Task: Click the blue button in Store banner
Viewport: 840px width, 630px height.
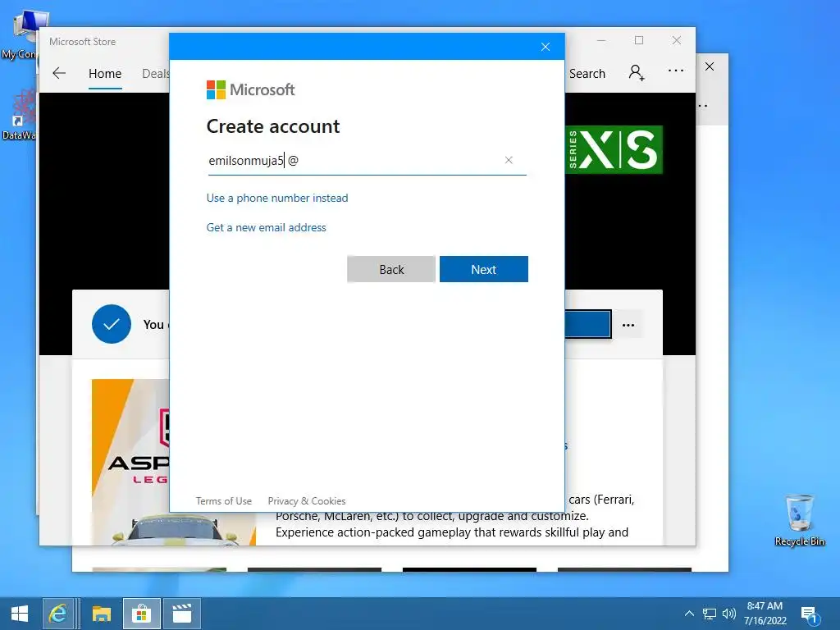Action: (587, 324)
